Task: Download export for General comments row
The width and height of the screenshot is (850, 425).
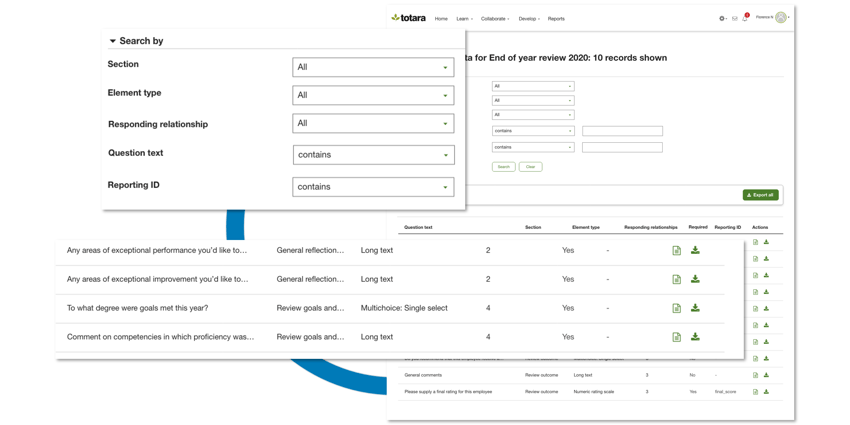Action: coord(767,375)
